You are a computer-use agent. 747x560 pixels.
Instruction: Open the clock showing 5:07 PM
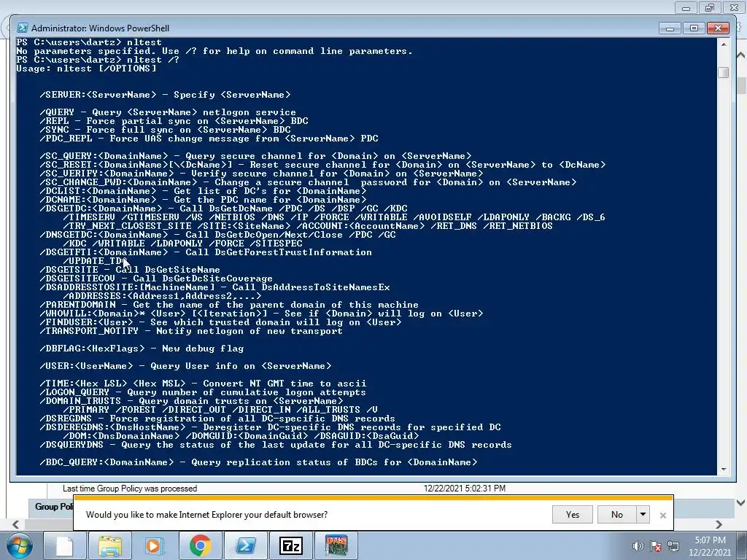710,546
